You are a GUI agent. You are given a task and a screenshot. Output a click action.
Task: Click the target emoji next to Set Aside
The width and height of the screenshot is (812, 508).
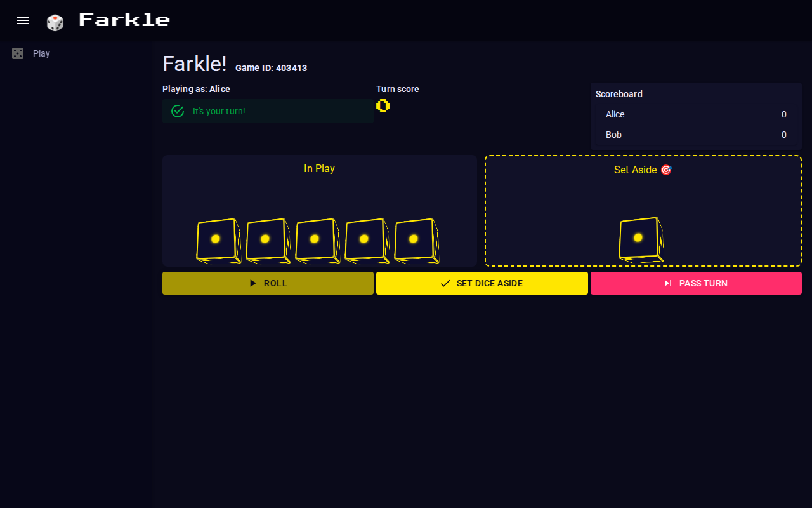[666, 170]
